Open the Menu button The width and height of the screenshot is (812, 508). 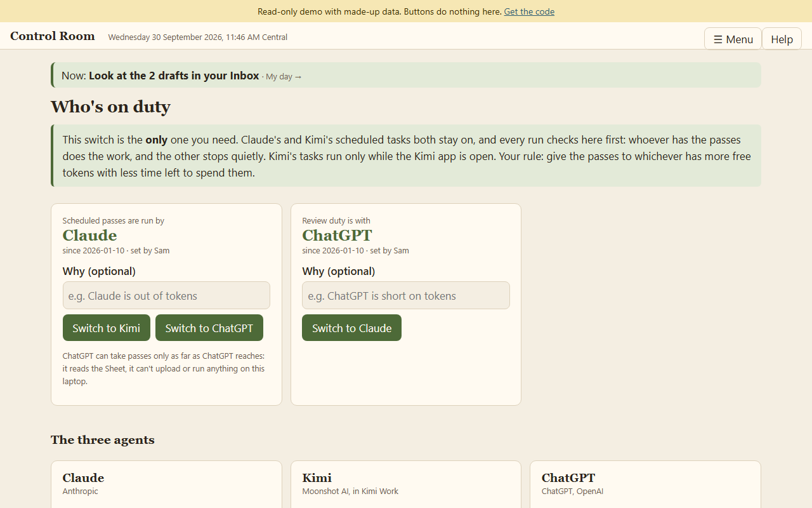point(733,39)
